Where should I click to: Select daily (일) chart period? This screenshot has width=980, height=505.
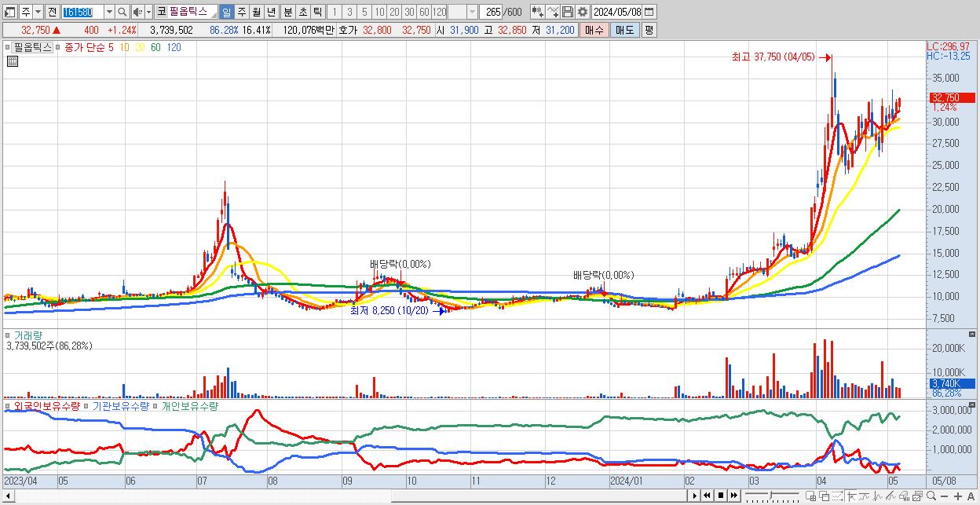click(226, 12)
